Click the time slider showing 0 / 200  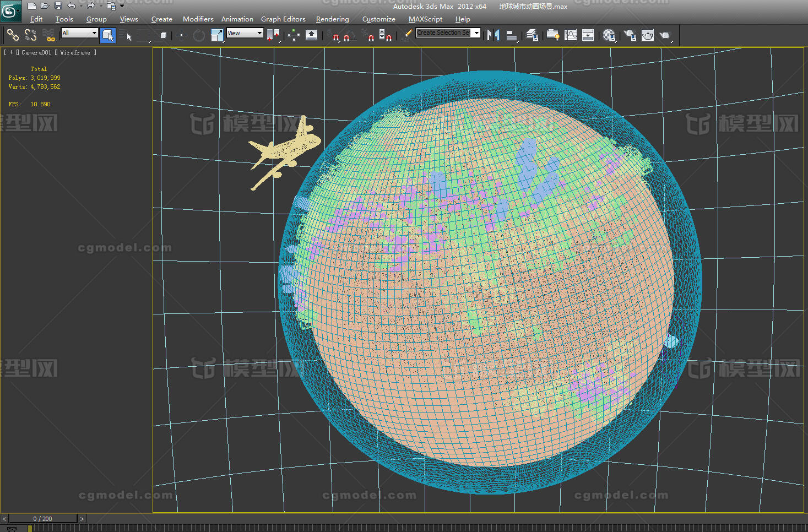click(43, 519)
